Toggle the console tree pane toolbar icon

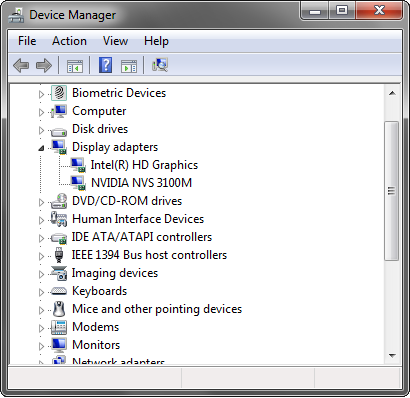pyautogui.click(x=75, y=66)
